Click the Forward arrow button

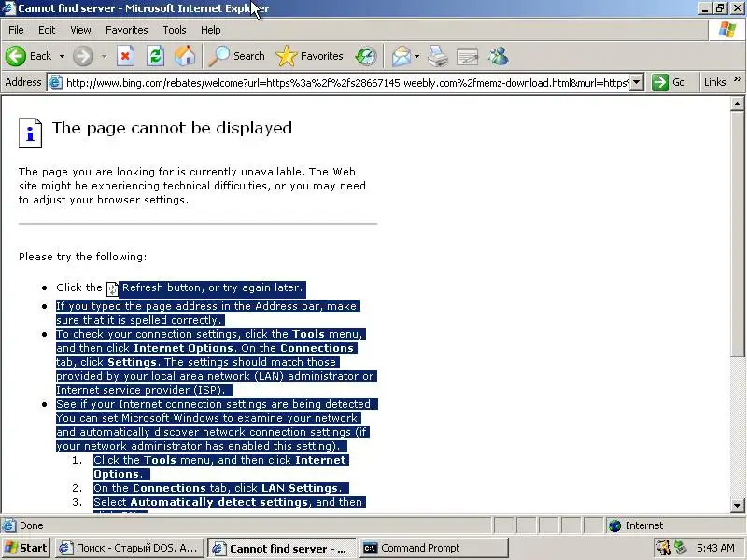tap(83, 56)
